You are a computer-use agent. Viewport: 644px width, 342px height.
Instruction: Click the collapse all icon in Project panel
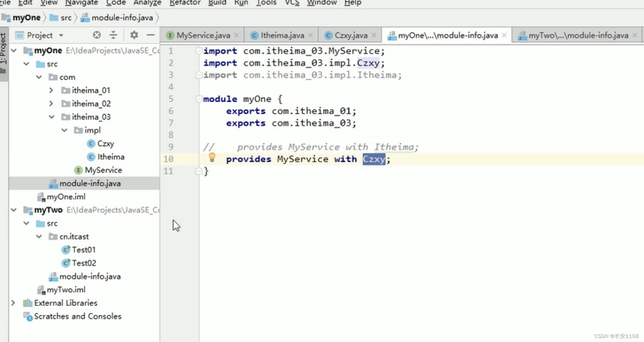[x=113, y=35]
